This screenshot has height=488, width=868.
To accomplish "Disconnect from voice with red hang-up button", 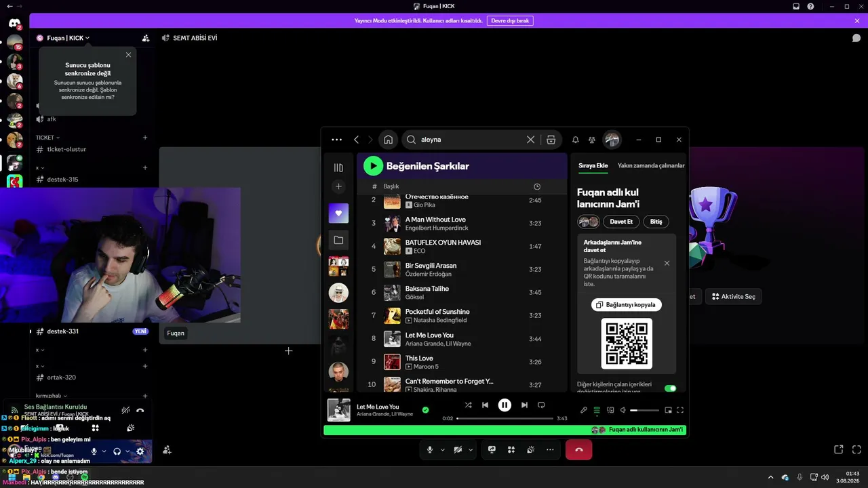I will point(579,449).
